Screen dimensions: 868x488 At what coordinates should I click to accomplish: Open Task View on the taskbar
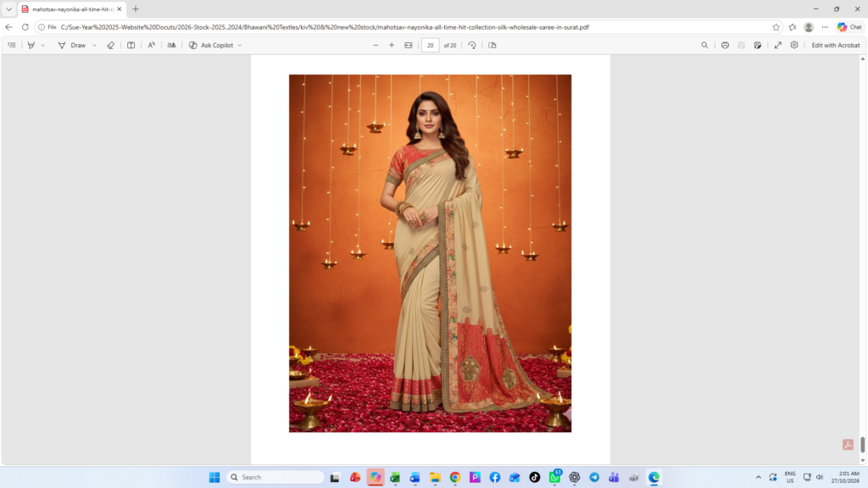pyautogui.click(x=334, y=478)
